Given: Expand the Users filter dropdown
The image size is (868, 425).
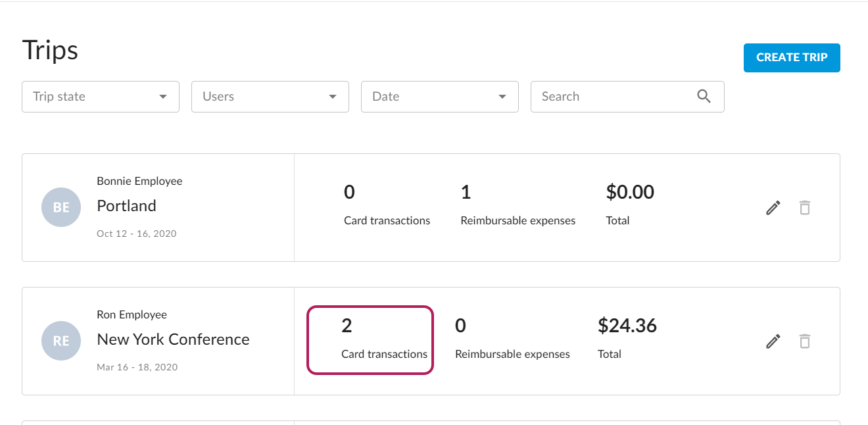Looking at the screenshot, I should pyautogui.click(x=270, y=97).
